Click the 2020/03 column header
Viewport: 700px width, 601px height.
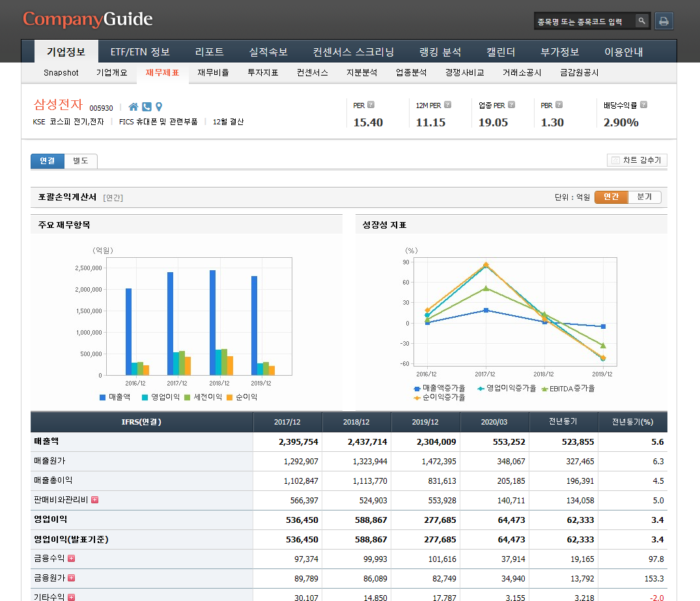coord(494,422)
